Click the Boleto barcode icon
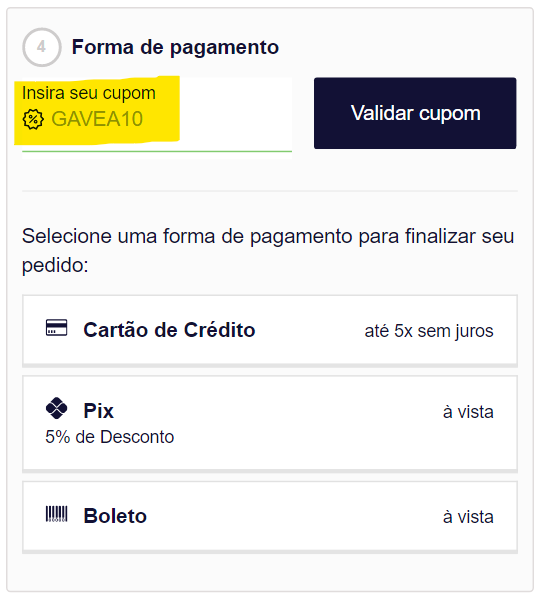The image size is (542, 598). (56, 514)
